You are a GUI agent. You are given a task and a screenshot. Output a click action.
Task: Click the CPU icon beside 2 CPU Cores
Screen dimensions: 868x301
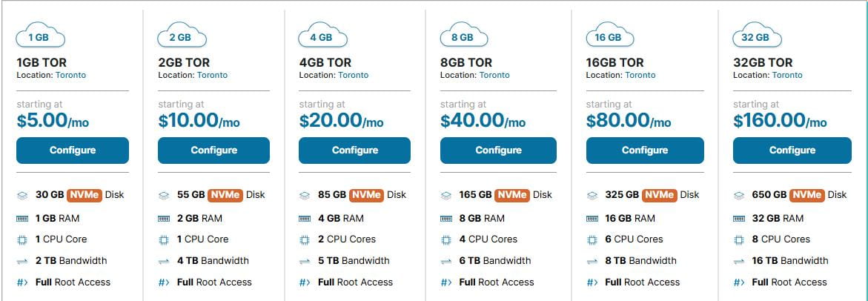tap(305, 240)
